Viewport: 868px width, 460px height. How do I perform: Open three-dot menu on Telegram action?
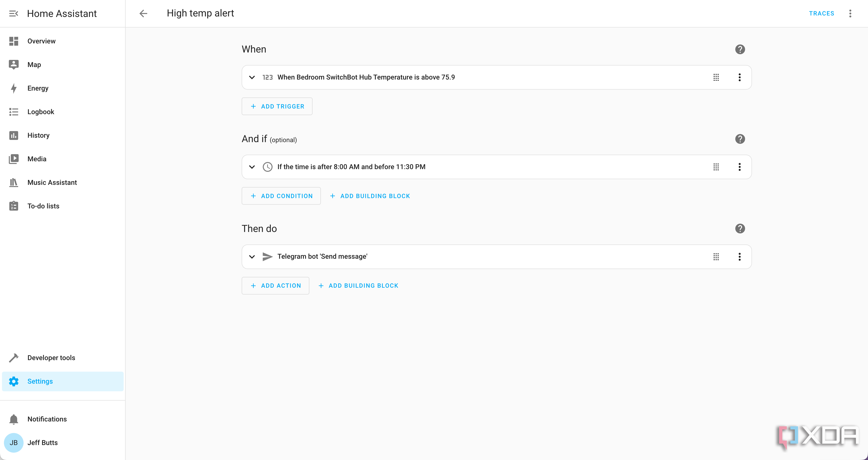[x=740, y=257]
